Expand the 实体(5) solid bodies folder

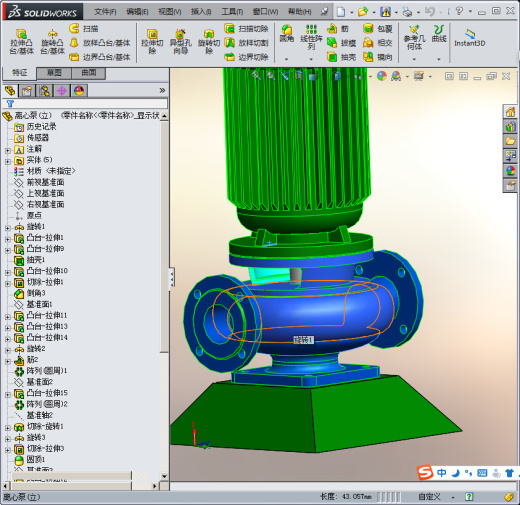pos(8,161)
